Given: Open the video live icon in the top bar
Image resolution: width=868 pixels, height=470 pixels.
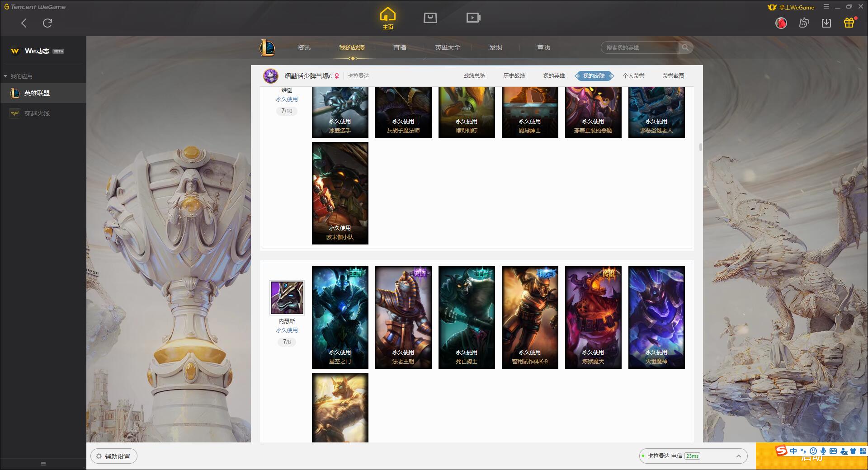Looking at the screenshot, I should (x=473, y=18).
